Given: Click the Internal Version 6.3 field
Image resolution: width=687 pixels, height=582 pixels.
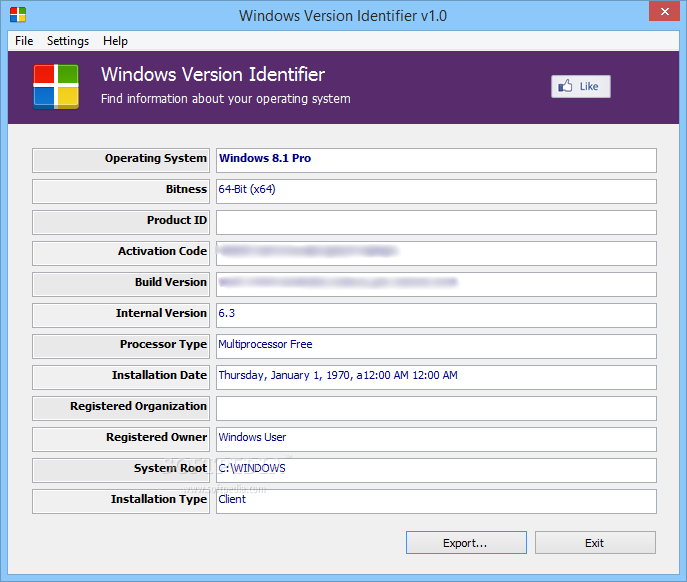Looking at the screenshot, I should click(x=436, y=316).
